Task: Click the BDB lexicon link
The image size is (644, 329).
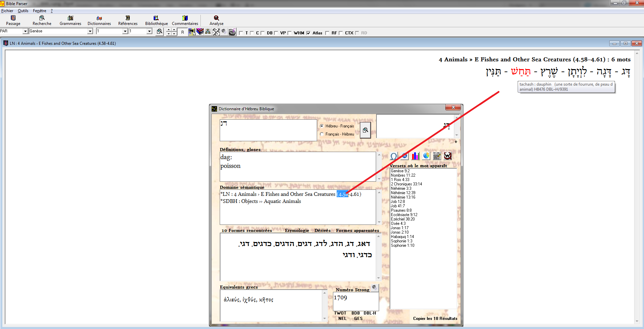Action: (356, 313)
